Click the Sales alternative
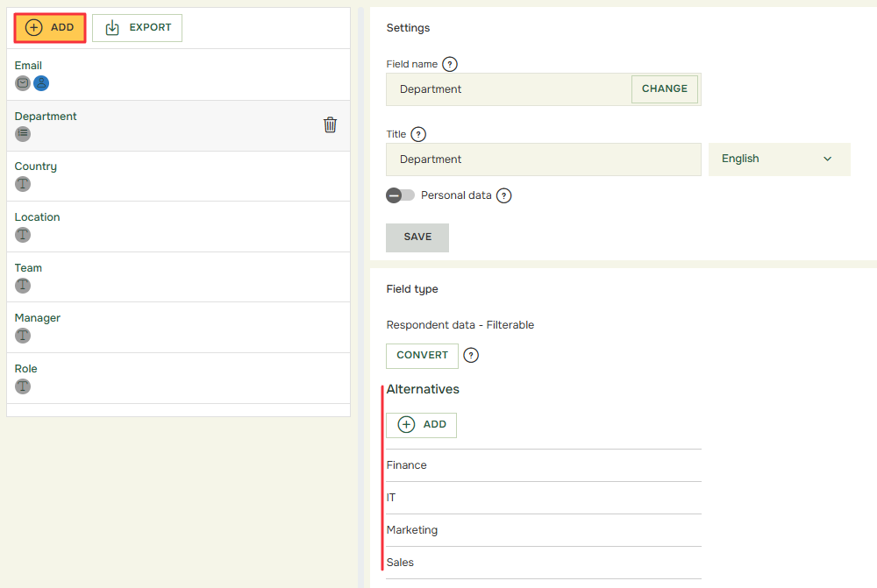877x588 pixels. click(543, 563)
